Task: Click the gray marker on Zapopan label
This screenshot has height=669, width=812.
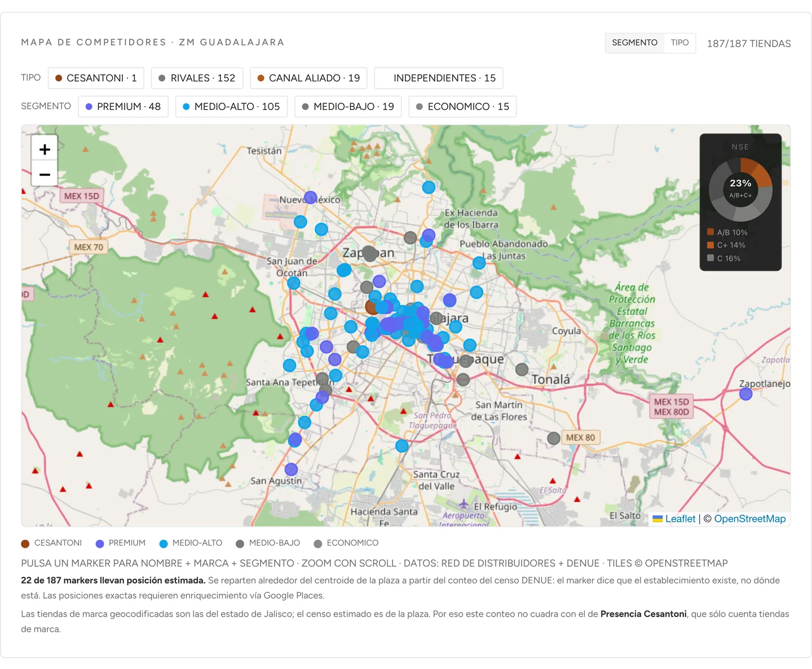Action: [x=369, y=253]
